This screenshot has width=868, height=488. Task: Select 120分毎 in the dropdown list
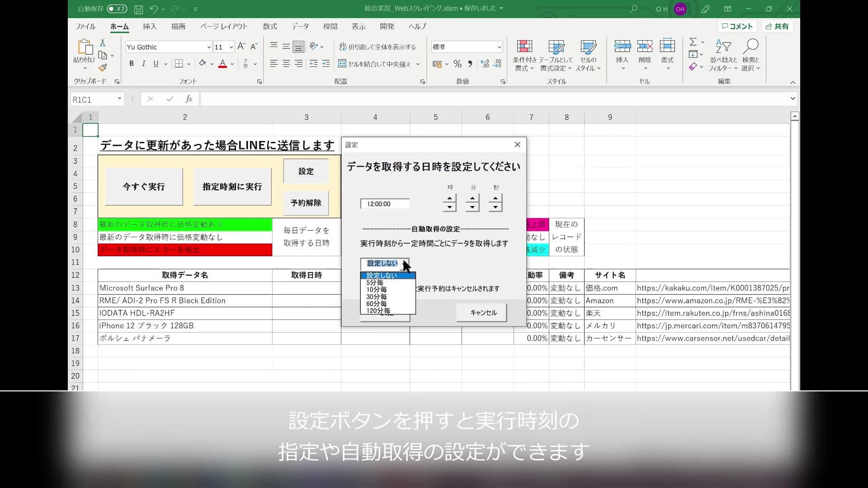tap(387, 311)
